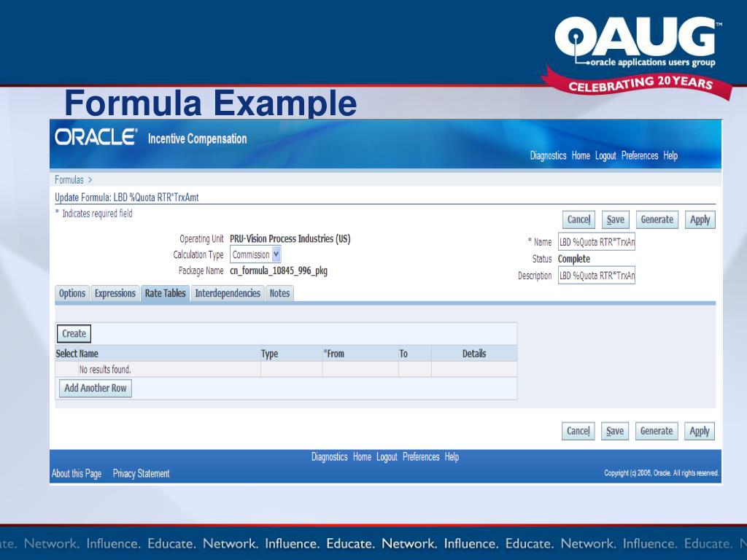This screenshot has height=560, width=747.
Task: Switch to the Expressions tab
Action: pyautogui.click(x=115, y=293)
